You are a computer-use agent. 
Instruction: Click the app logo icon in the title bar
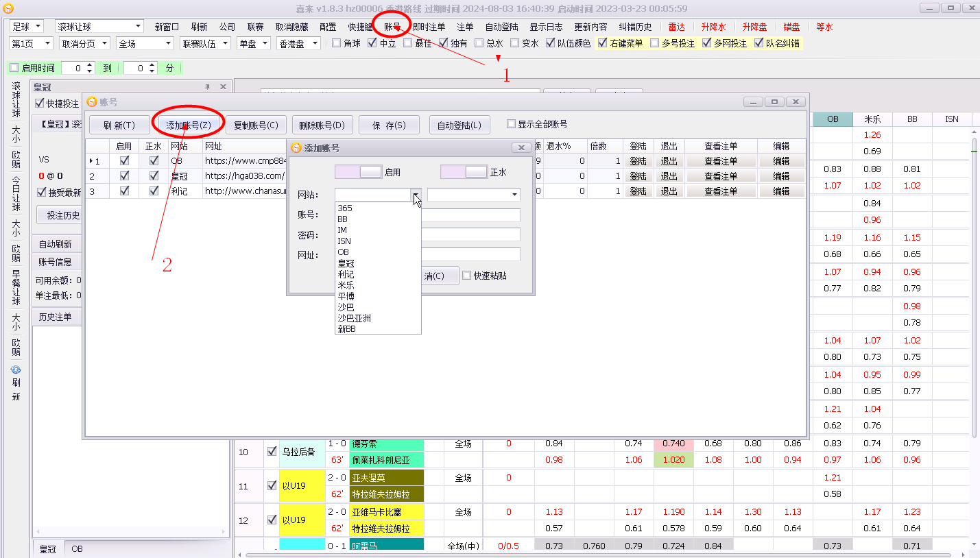(8, 8)
